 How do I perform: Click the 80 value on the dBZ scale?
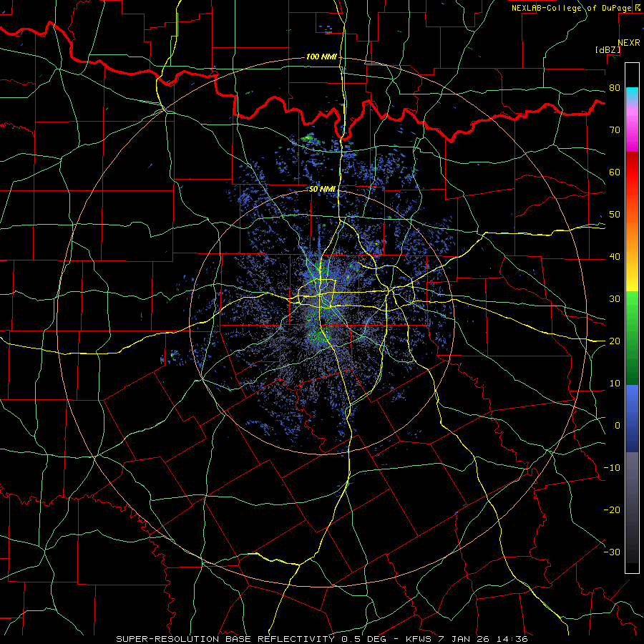615,88
